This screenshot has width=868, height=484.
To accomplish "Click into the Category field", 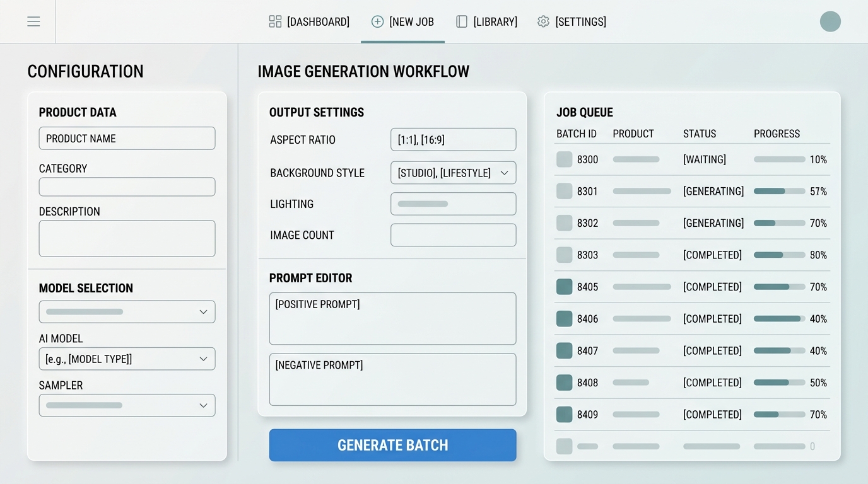I will point(127,187).
